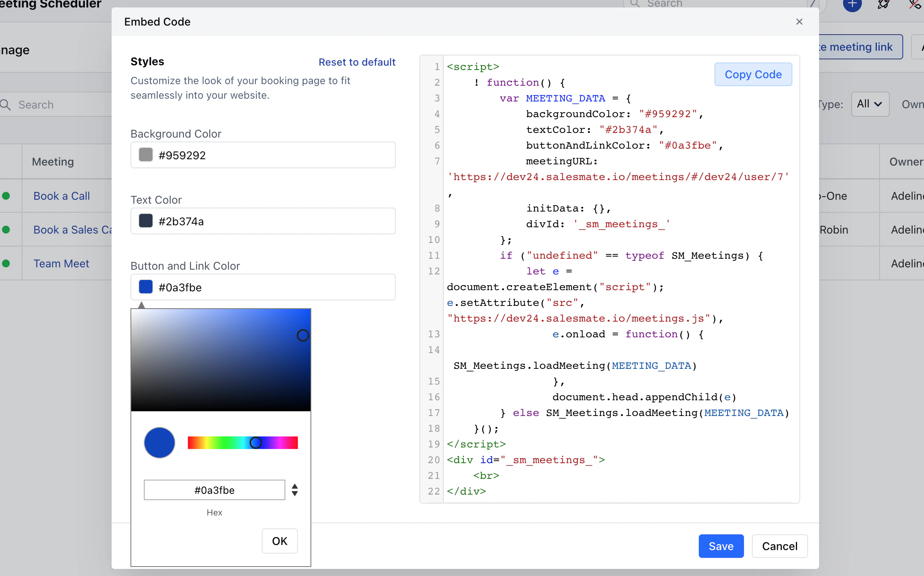Click the large blue color preview circle
This screenshot has height=576, width=924.
click(160, 443)
